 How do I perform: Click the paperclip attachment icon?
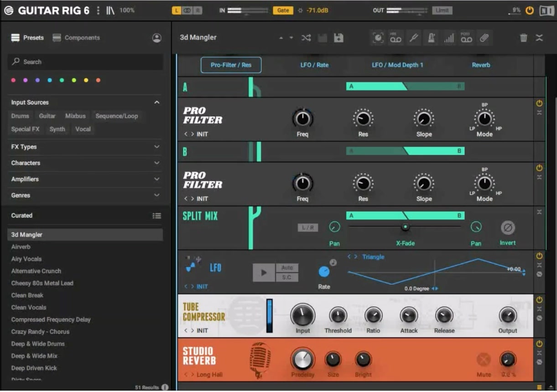484,38
